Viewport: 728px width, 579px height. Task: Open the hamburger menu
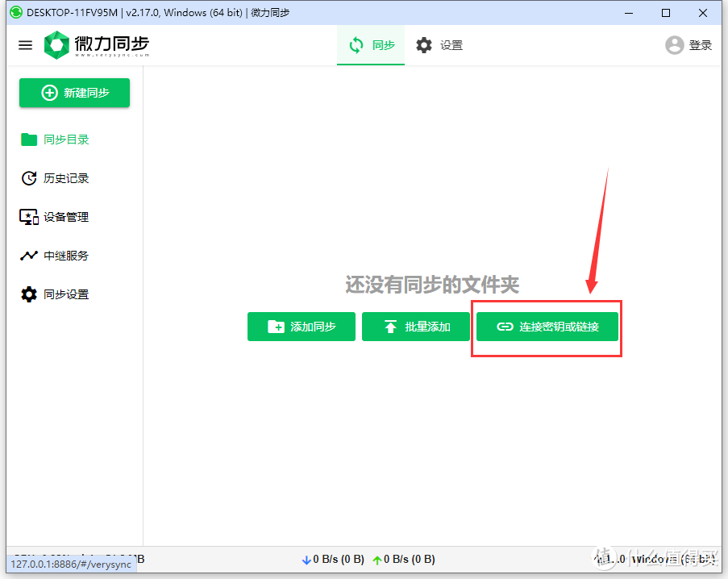coord(25,45)
